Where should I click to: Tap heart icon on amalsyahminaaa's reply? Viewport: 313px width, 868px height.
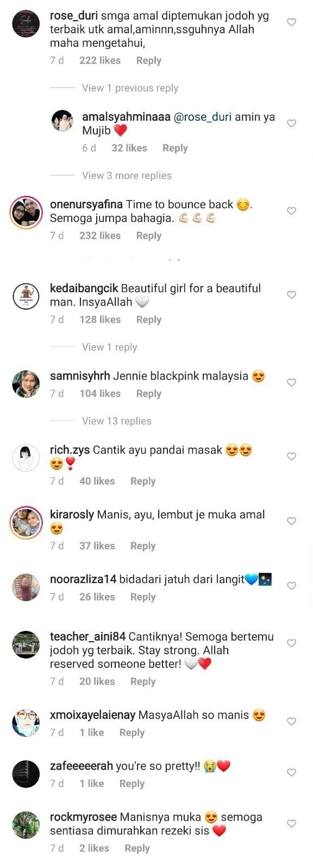pyautogui.click(x=291, y=123)
